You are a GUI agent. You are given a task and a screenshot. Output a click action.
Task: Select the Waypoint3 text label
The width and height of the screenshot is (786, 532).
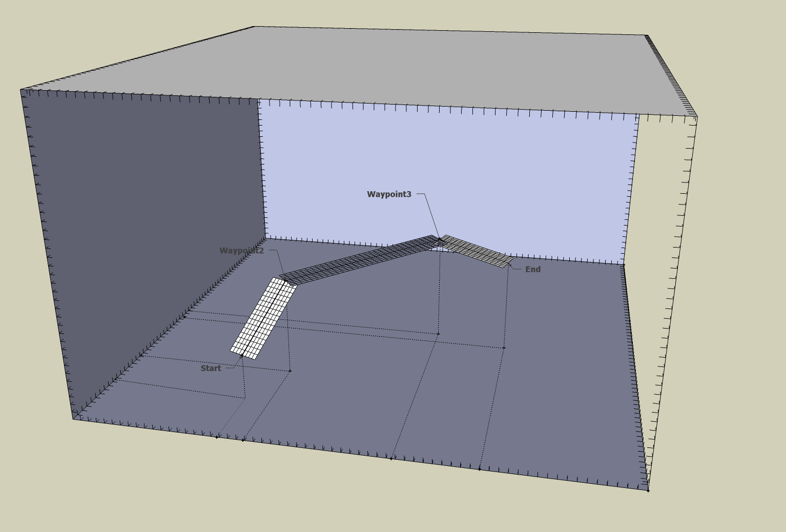(x=389, y=194)
